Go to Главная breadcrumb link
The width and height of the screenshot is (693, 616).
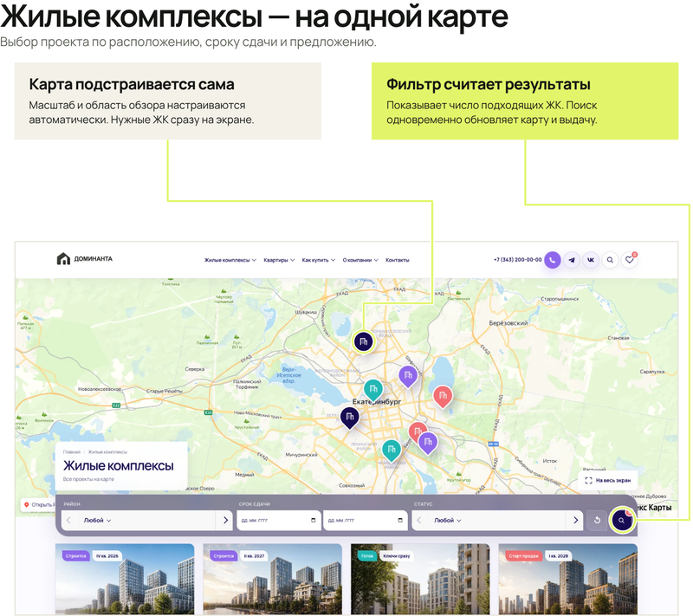pyautogui.click(x=72, y=452)
